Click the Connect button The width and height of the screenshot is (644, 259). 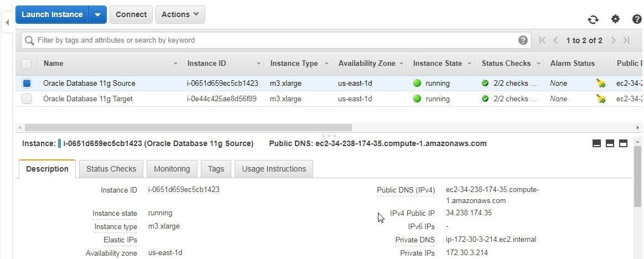[x=131, y=15]
